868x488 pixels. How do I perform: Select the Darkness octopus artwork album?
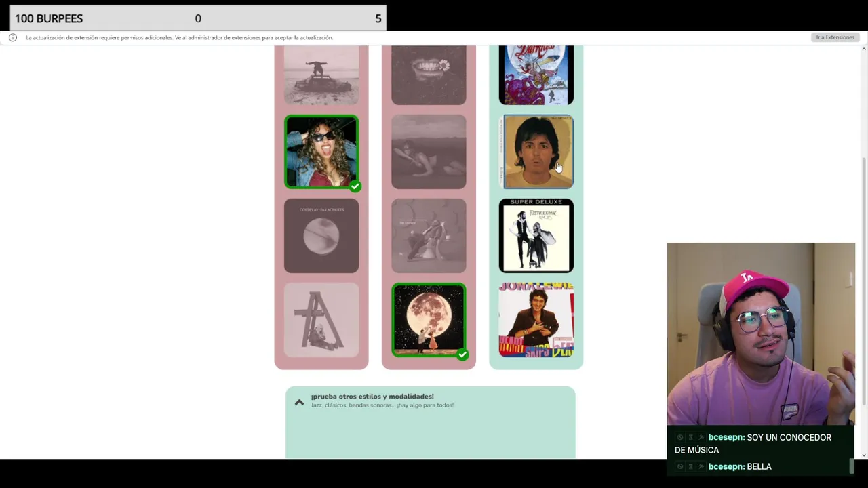point(536,75)
